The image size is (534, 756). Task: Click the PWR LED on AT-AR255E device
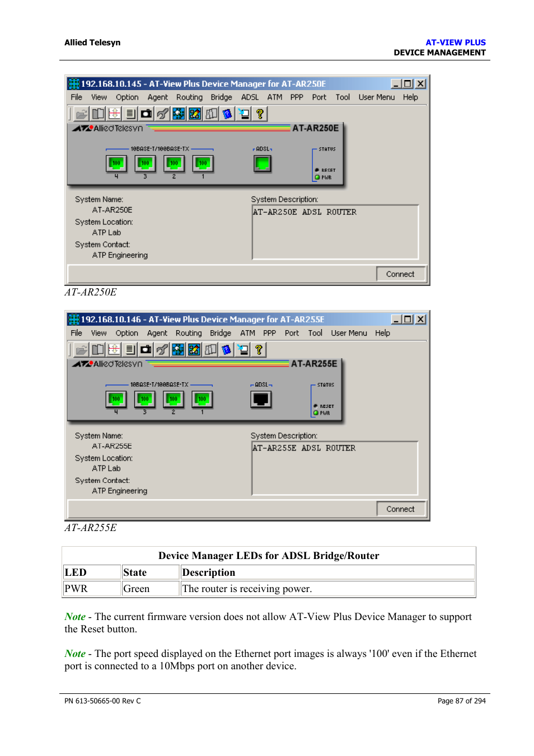pyautogui.click(x=316, y=413)
